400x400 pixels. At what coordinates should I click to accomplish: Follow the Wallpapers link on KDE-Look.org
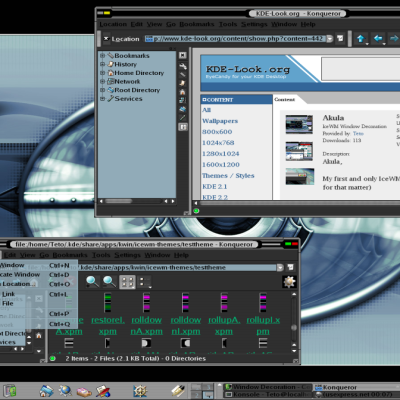[220, 121]
